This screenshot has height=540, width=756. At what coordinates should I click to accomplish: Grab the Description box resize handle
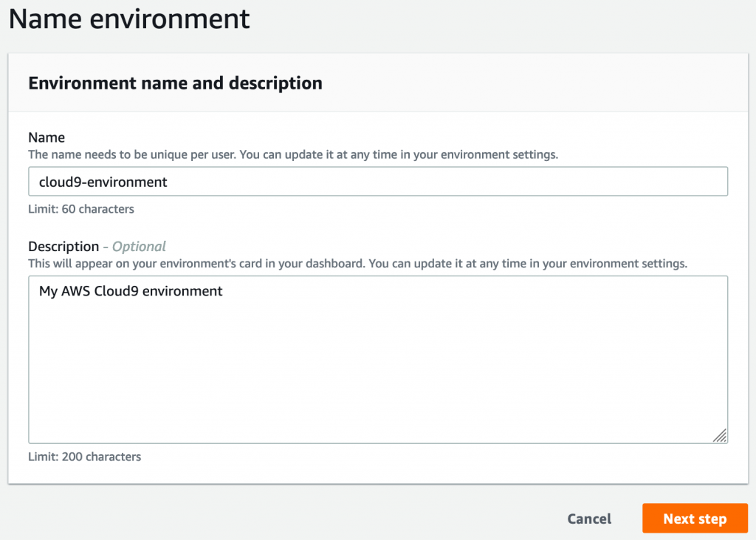coord(720,435)
